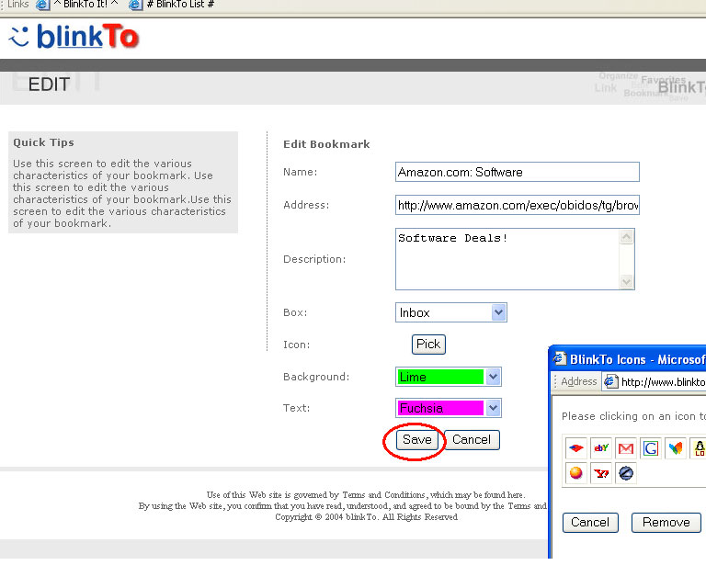Viewport: 706px width, 588px height.
Task: Choose the multicolor butterfly icon
Action: pos(676,448)
